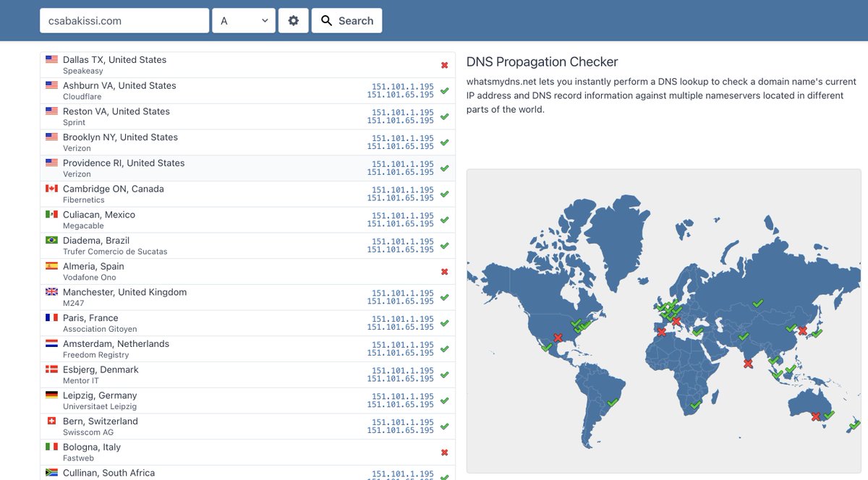868x480 pixels.
Task: Click 151.101.1.195 in the Ashburn VA row
Action: click(x=403, y=87)
